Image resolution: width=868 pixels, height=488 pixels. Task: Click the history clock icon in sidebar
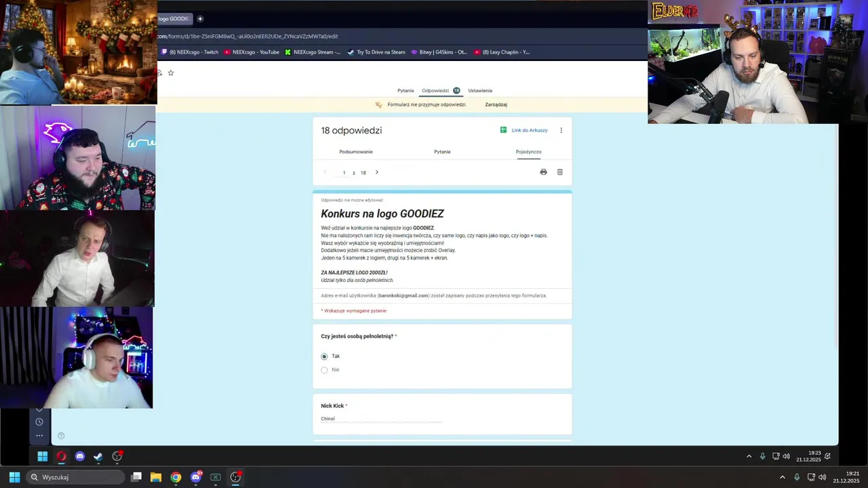(39, 422)
